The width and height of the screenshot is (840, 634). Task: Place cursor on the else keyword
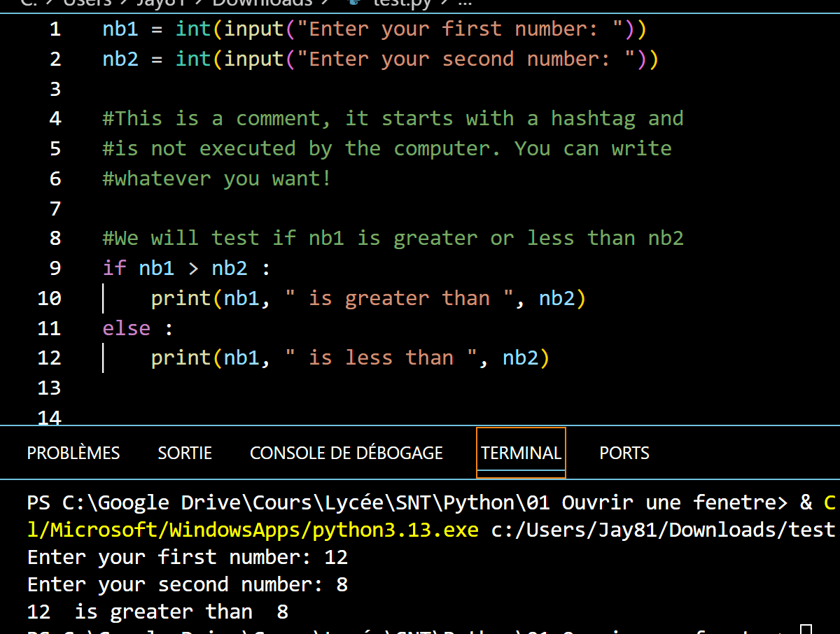coord(127,328)
